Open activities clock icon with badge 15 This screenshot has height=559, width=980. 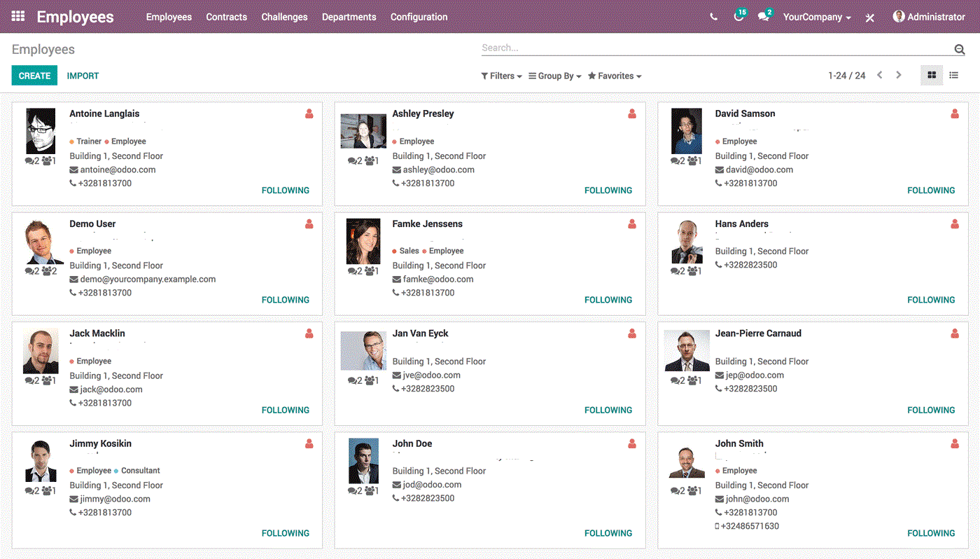[739, 15]
